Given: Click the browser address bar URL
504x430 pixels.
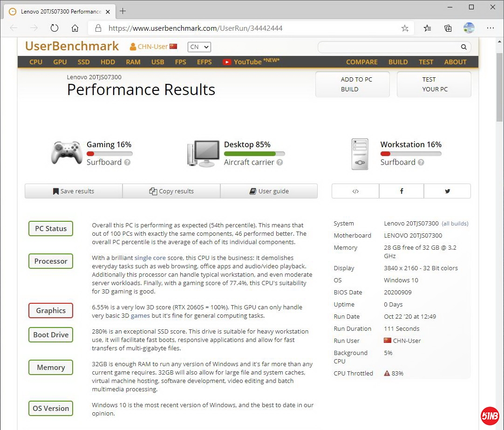Looking at the screenshot, I should click(196, 28).
